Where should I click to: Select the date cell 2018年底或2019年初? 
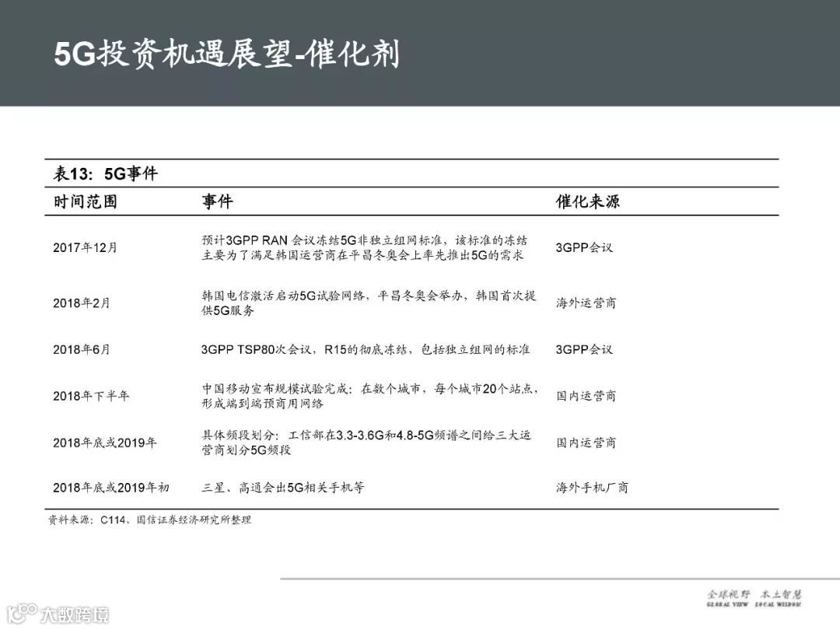(x=111, y=488)
